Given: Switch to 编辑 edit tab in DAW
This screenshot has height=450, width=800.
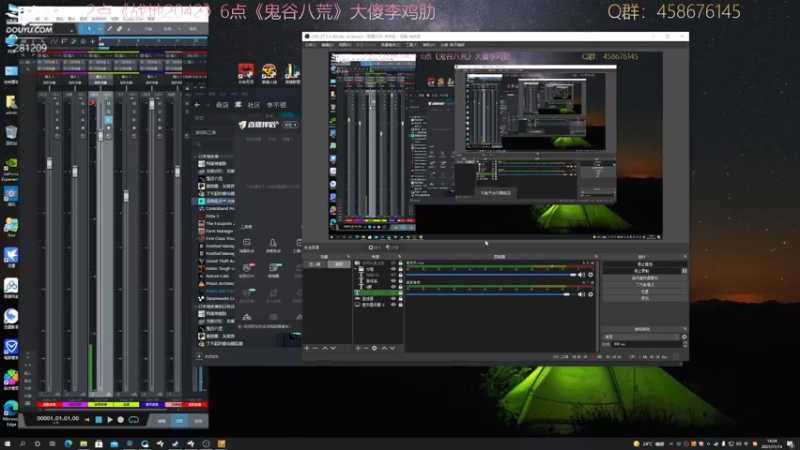Looking at the screenshot, I should 161,421.
